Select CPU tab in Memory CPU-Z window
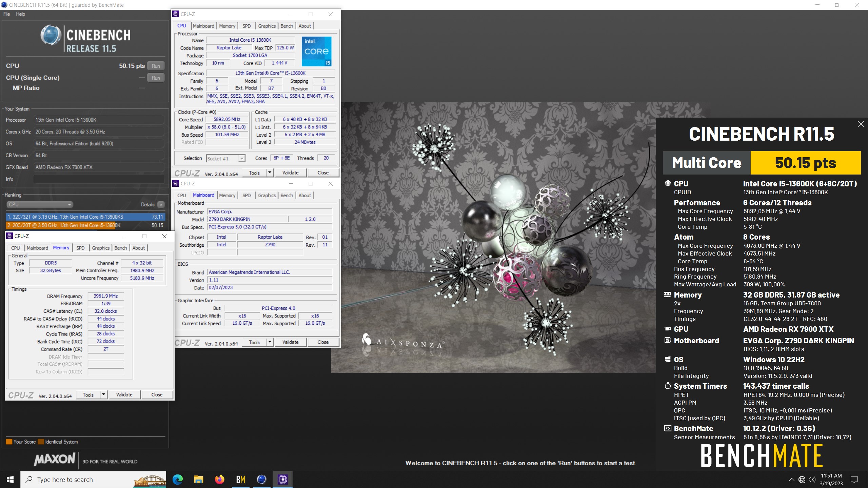The image size is (868, 488). 15,248
